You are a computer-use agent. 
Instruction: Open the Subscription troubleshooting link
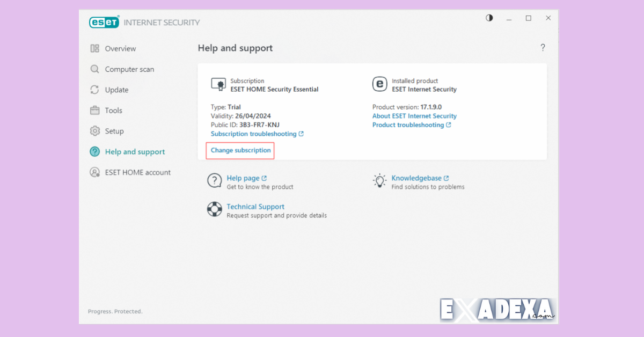(x=254, y=134)
